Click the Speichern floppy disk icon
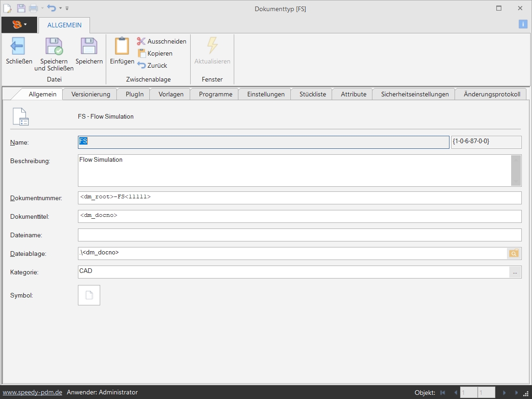This screenshot has width=532, height=399. pyautogui.click(x=89, y=46)
